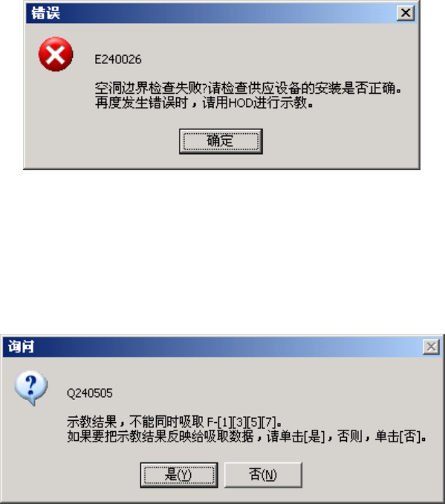Close the 错误 dialog with its X button

[x=406, y=13]
